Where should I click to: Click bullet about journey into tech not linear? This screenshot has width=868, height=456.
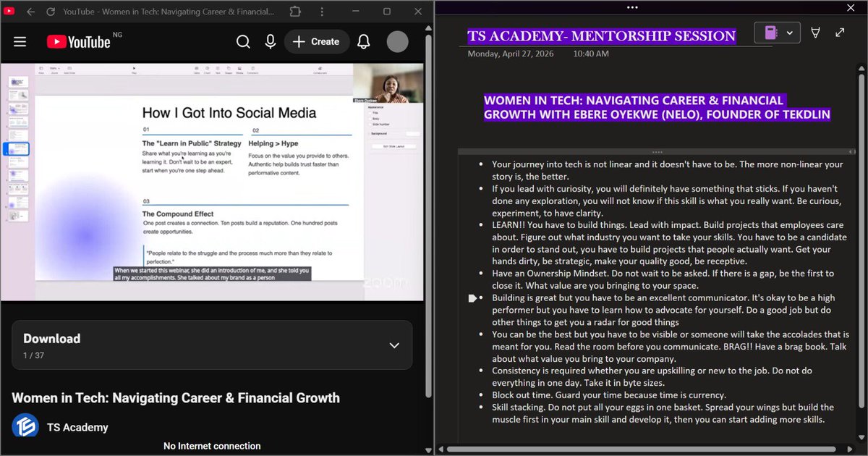tap(668, 170)
